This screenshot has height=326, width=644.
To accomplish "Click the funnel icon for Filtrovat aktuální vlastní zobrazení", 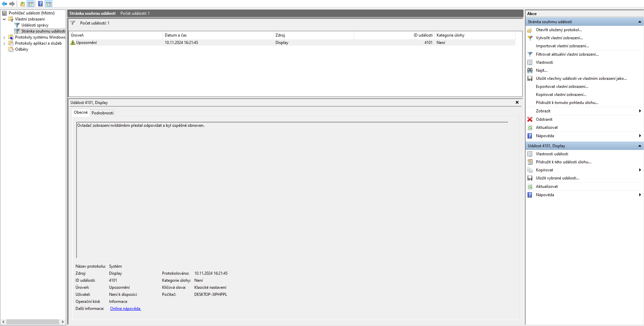I will coord(530,54).
